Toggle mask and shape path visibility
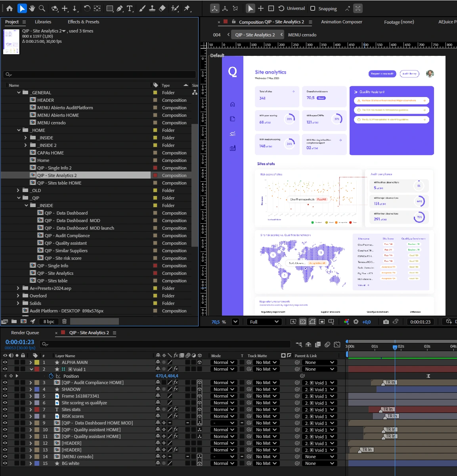This screenshot has height=476, width=457. (312, 322)
